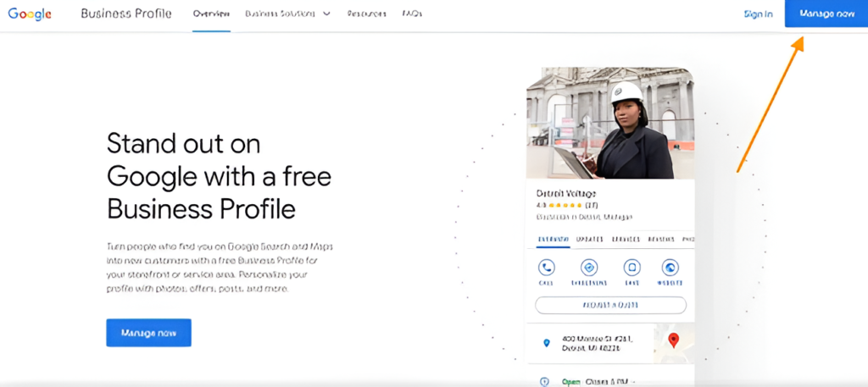Select the Services tab in the profile card
The height and width of the screenshot is (387, 868).
tap(626, 240)
